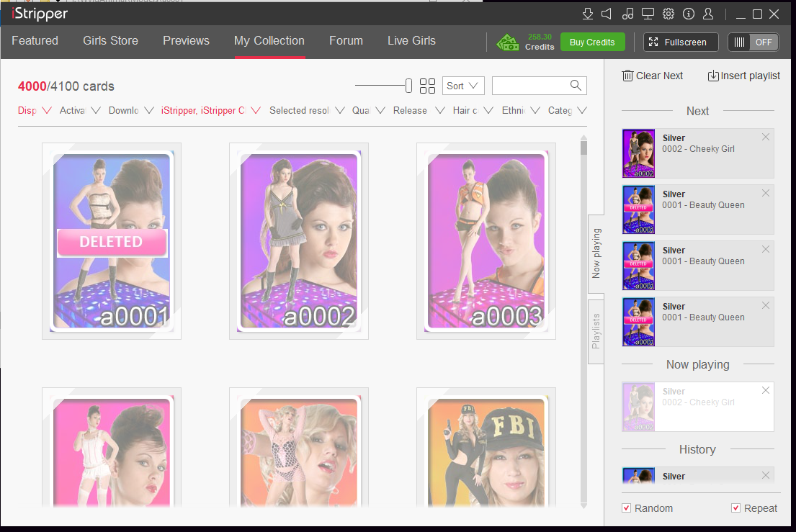Select the vertical Now playing side tab
This screenshot has height=532, width=796.
(x=596, y=253)
